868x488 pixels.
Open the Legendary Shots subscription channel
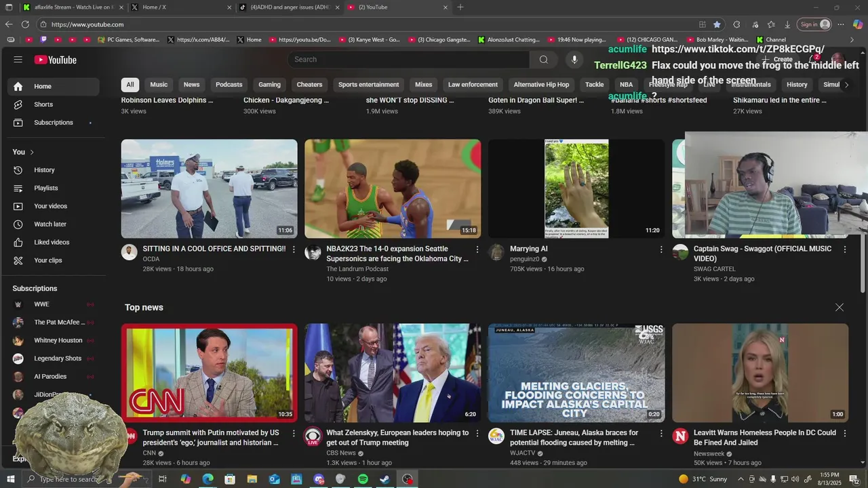54,359
